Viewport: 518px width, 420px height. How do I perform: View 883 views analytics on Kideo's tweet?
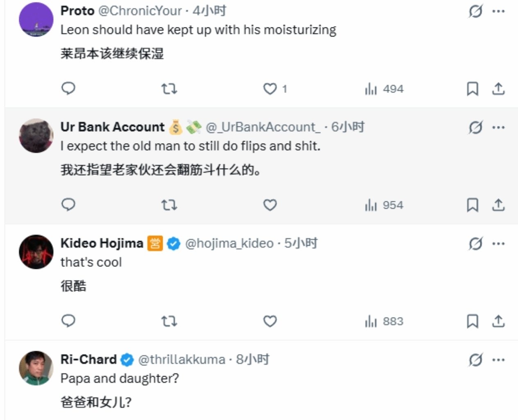(384, 321)
